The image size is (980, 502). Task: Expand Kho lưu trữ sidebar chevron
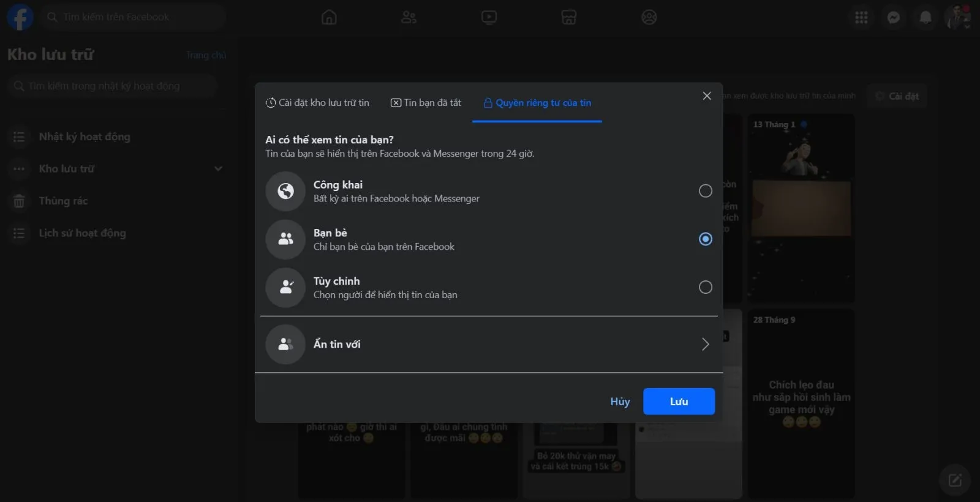click(x=218, y=169)
